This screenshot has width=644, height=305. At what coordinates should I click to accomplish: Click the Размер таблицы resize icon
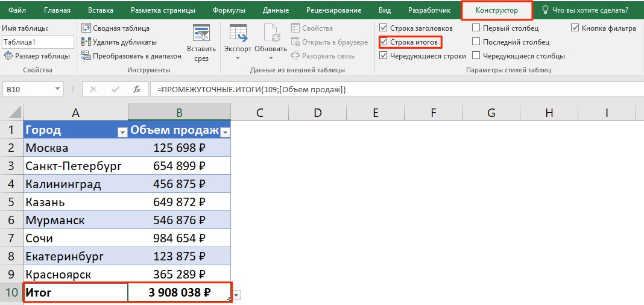[x=8, y=56]
